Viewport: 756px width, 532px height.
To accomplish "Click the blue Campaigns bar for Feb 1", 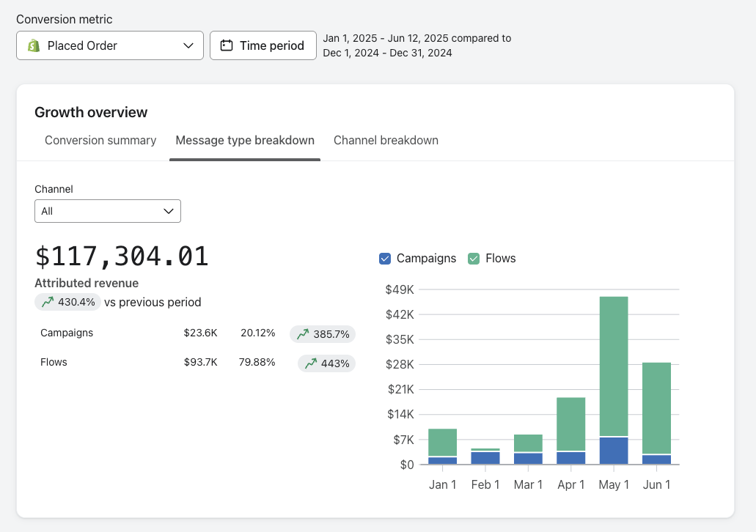I will point(485,458).
